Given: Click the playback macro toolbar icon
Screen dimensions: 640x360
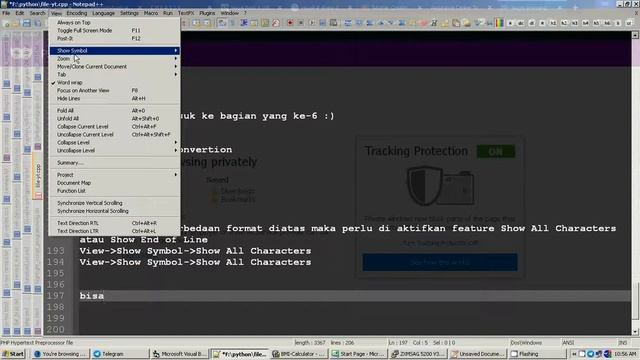Looking at the screenshot, I should 312,23.
